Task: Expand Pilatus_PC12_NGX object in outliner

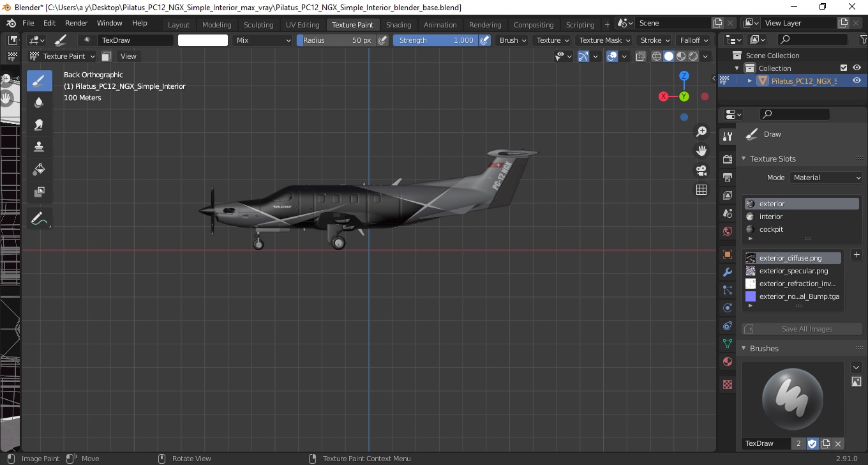Action: point(749,80)
